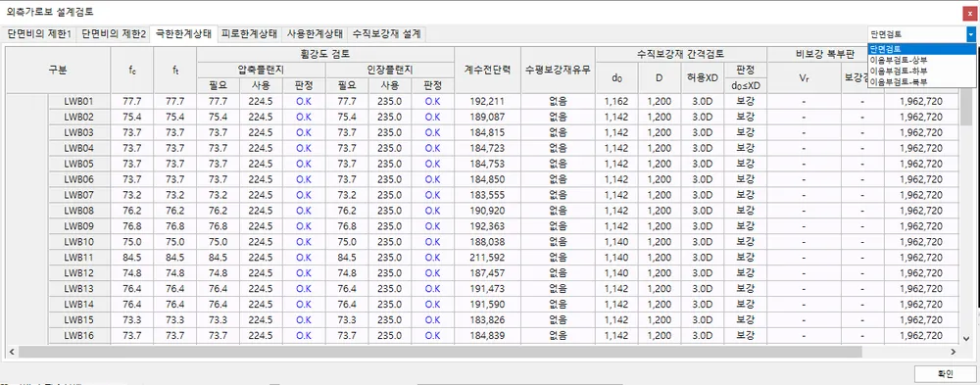Select row LWB05 label
The image size is (980, 385).
(x=78, y=164)
